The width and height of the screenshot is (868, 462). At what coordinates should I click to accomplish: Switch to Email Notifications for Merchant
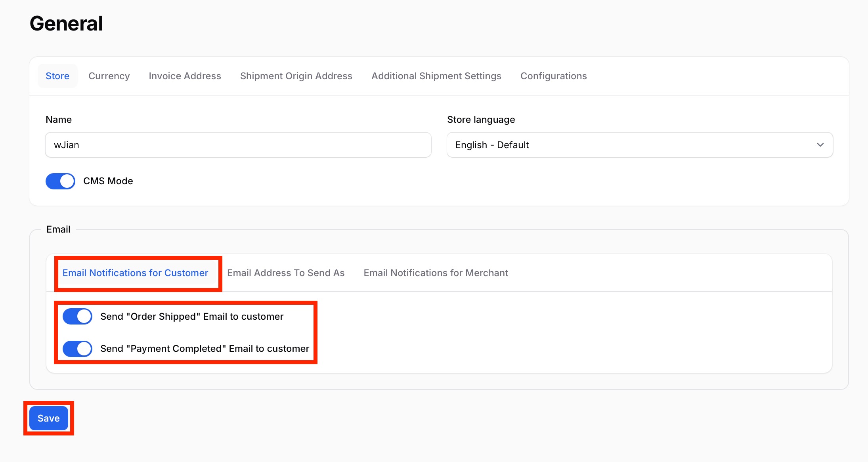tap(436, 273)
